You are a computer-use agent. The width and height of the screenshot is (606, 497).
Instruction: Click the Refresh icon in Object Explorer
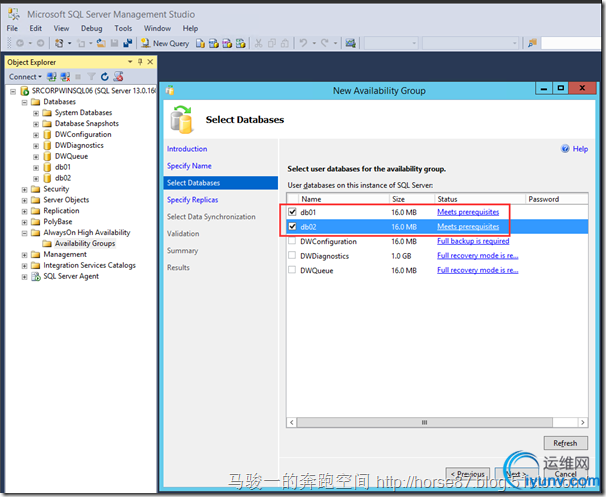tap(104, 77)
